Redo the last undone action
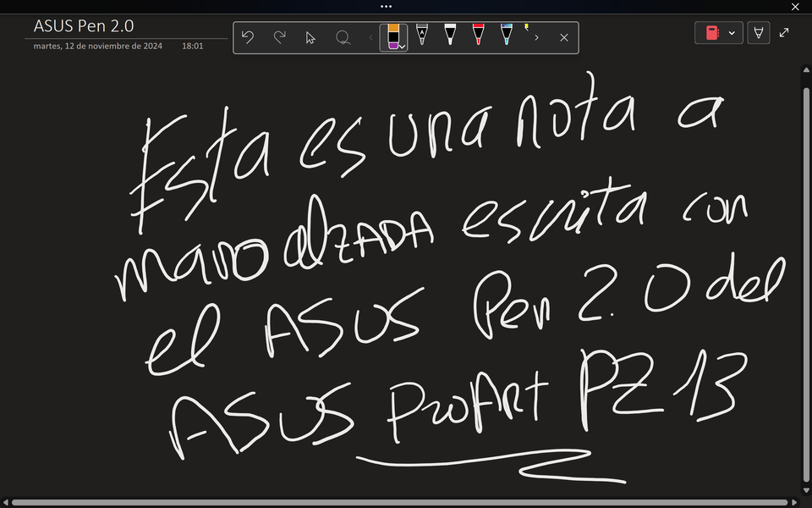 (280, 37)
